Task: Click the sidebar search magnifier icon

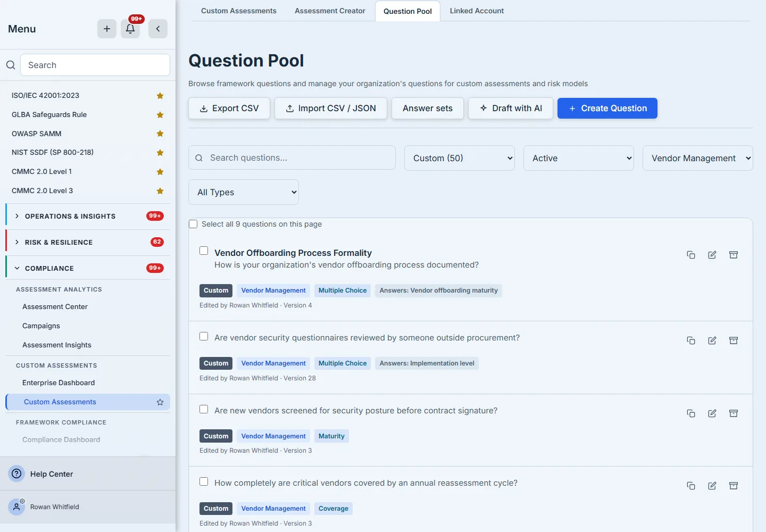Action: (x=11, y=65)
